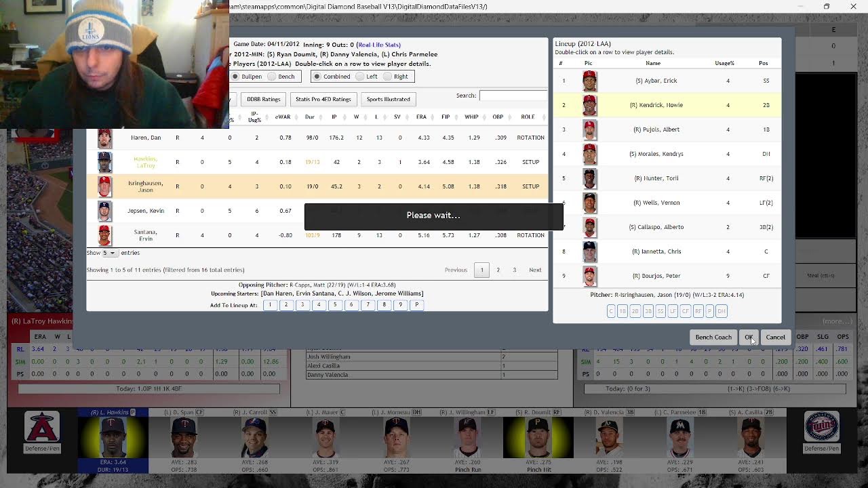Click the Search input field
This screenshot has height=488, width=868.
pyautogui.click(x=513, y=96)
